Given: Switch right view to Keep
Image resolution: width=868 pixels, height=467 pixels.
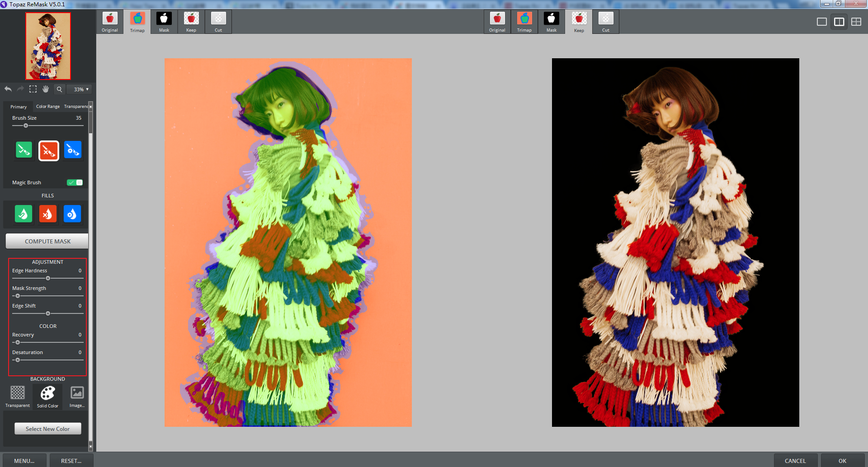Looking at the screenshot, I should pos(579,22).
